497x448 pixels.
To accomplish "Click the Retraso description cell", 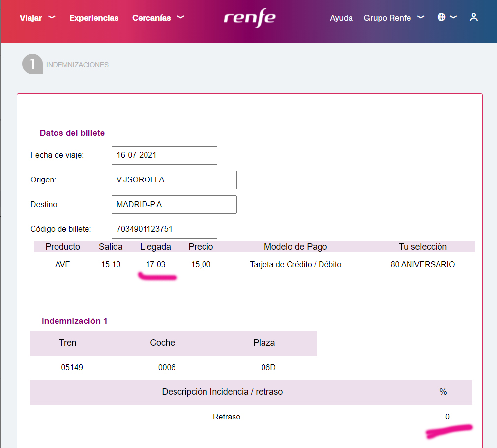I will click(227, 417).
